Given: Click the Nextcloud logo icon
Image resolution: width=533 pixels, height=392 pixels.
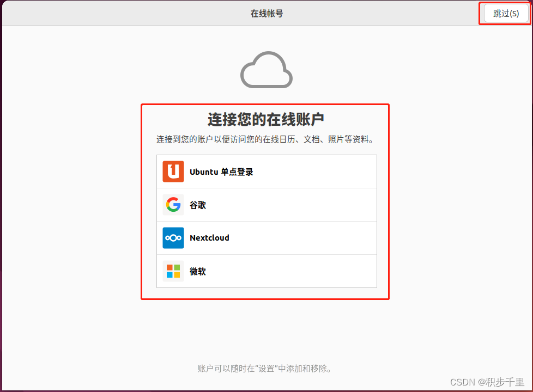Looking at the screenshot, I should coord(173,238).
